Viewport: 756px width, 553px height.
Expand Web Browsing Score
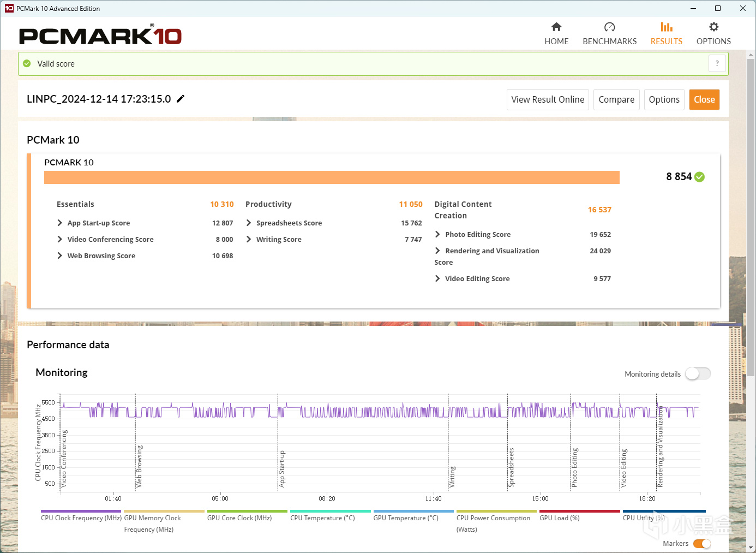(x=59, y=255)
